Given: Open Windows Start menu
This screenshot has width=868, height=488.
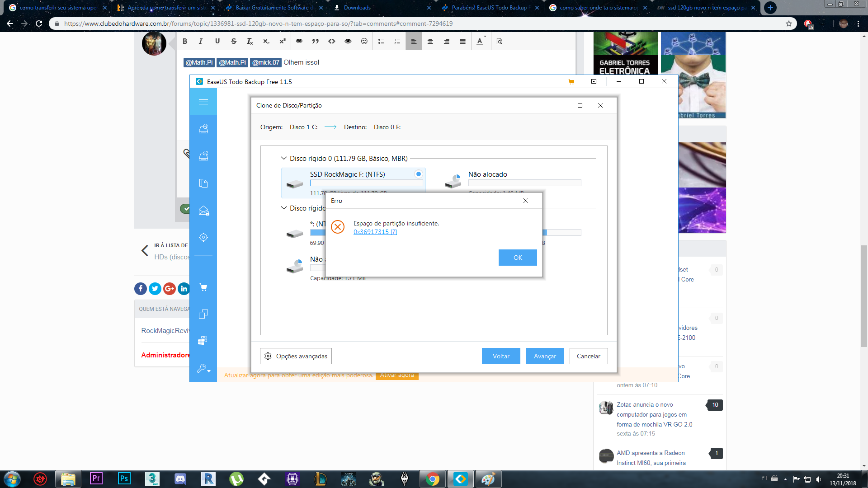Looking at the screenshot, I should (x=12, y=479).
